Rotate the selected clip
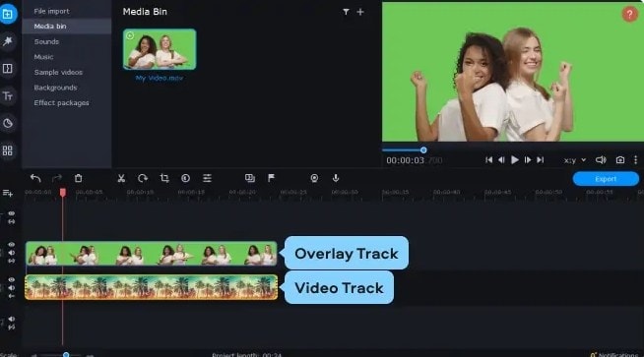The width and height of the screenshot is (644, 357). coord(143,178)
